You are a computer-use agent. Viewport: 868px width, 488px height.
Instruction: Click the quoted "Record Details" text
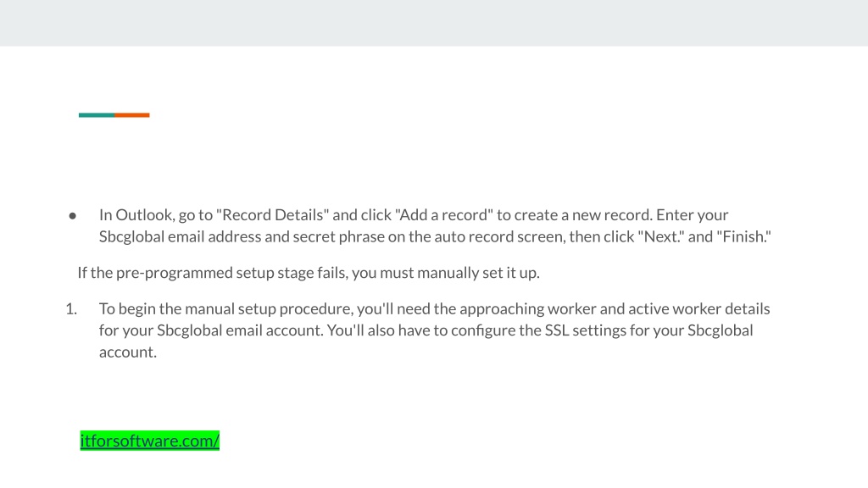272,214
